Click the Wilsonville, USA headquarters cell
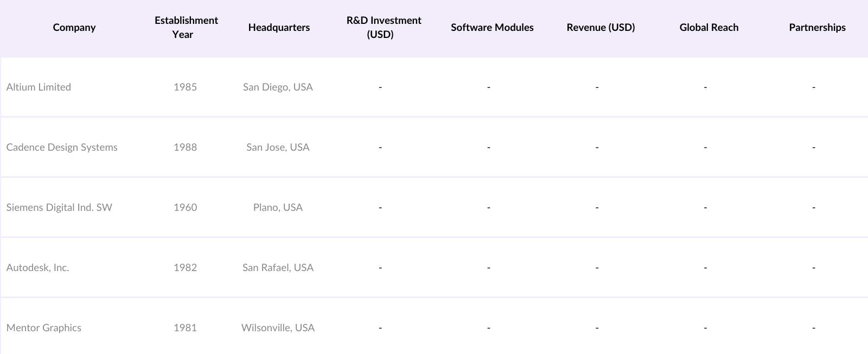 point(278,328)
